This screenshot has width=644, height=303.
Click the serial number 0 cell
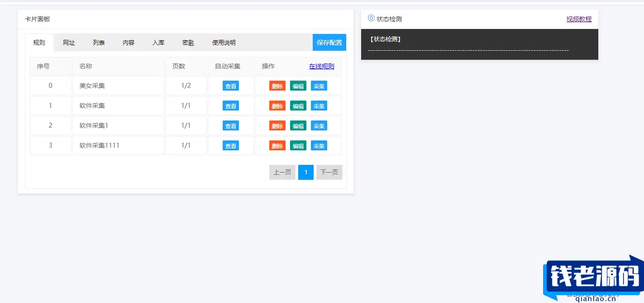[51, 86]
